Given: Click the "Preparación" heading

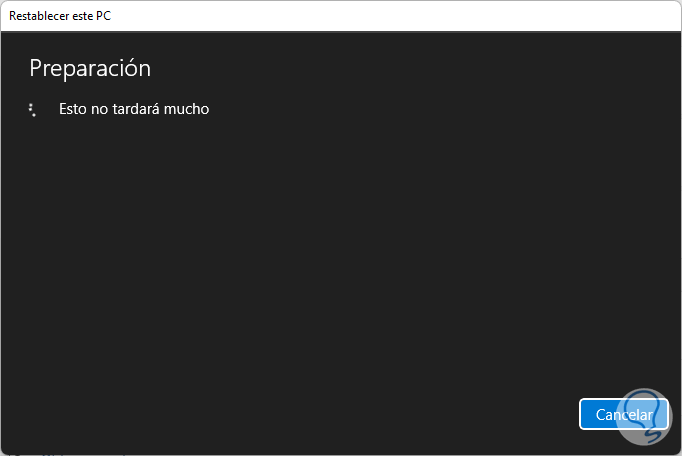Looking at the screenshot, I should click(x=90, y=68).
